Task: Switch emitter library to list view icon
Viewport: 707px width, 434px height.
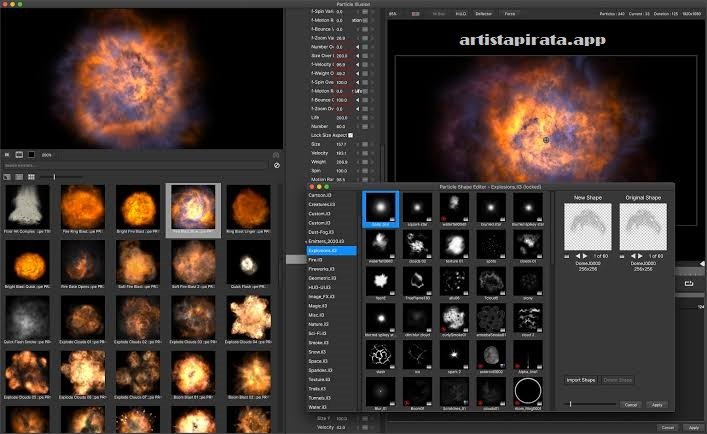Action: click(19, 177)
